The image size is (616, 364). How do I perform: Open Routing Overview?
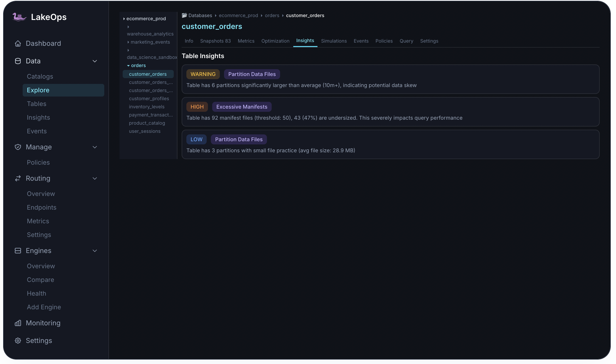[41, 194]
